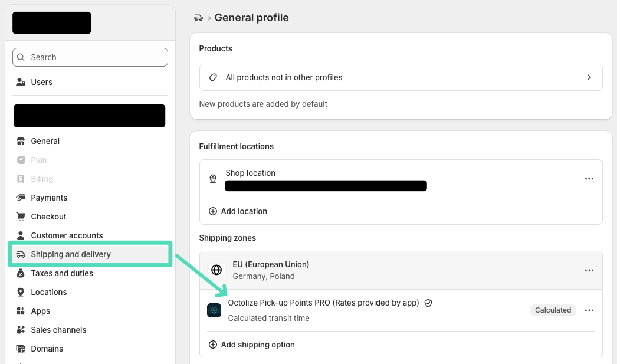Click Calculated transit time text
The height and width of the screenshot is (364, 617).
[x=269, y=318]
